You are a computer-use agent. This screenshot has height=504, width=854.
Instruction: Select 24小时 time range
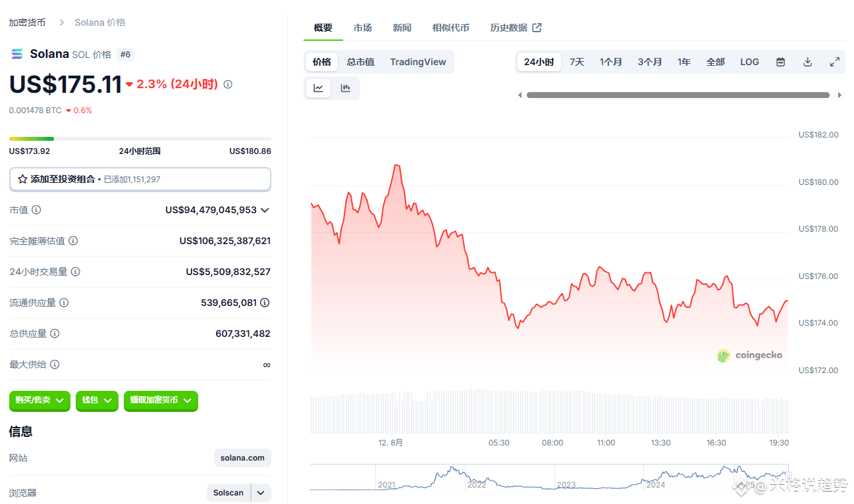pos(539,62)
